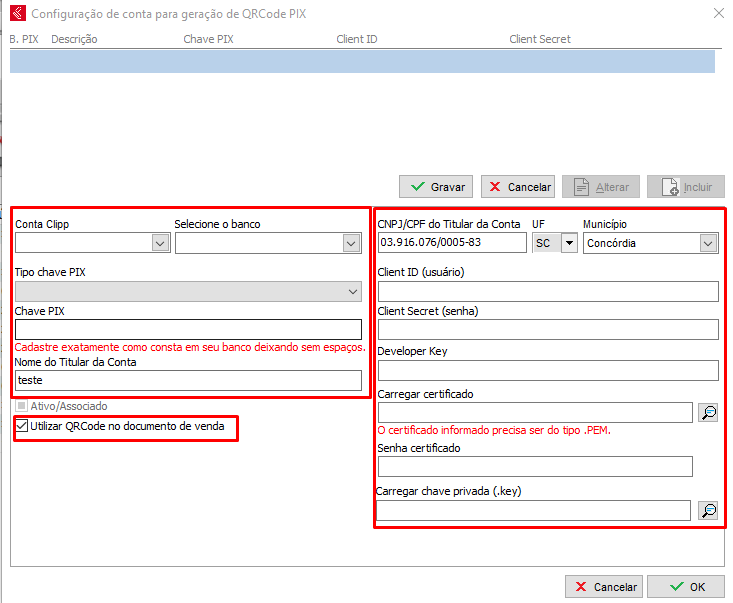This screenshot has height=603, width=733.
Task: Focus the Developer Key input field
Action: tap(547, 370)
